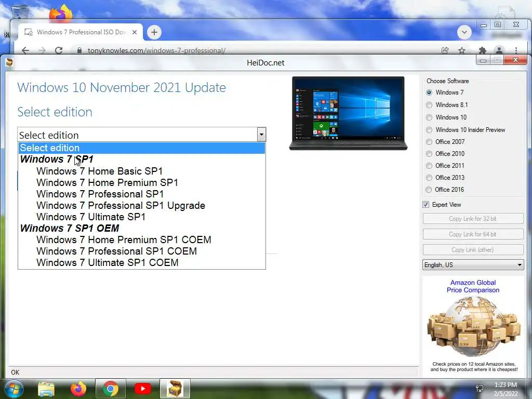Click Windows 7 SP1 OEM group header
The height and width of the screenshot is (399, 532).
click(70, 229)
